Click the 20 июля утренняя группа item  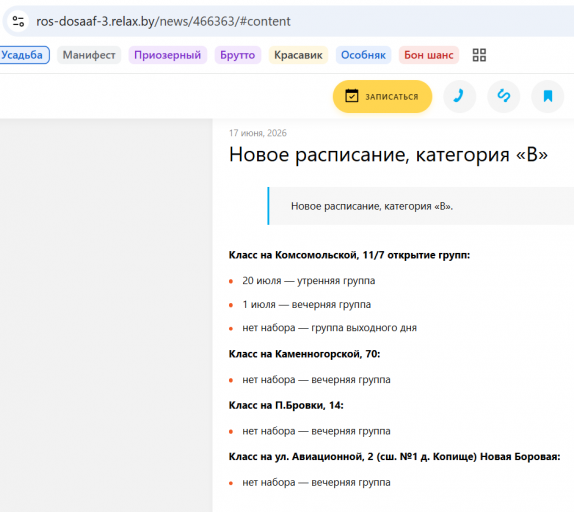(309, 281)
